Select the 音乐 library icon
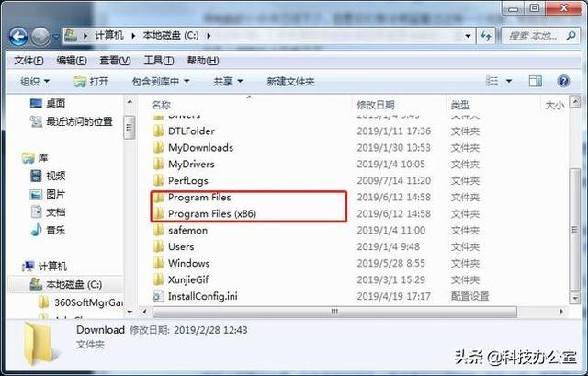 tap(37, 230)
